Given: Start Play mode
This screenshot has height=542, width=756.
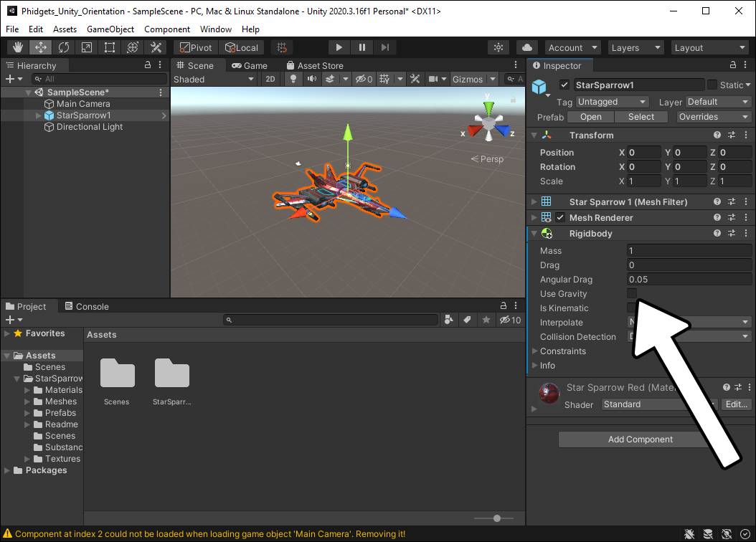Looking at the screenshot, I should coord(339,47).
